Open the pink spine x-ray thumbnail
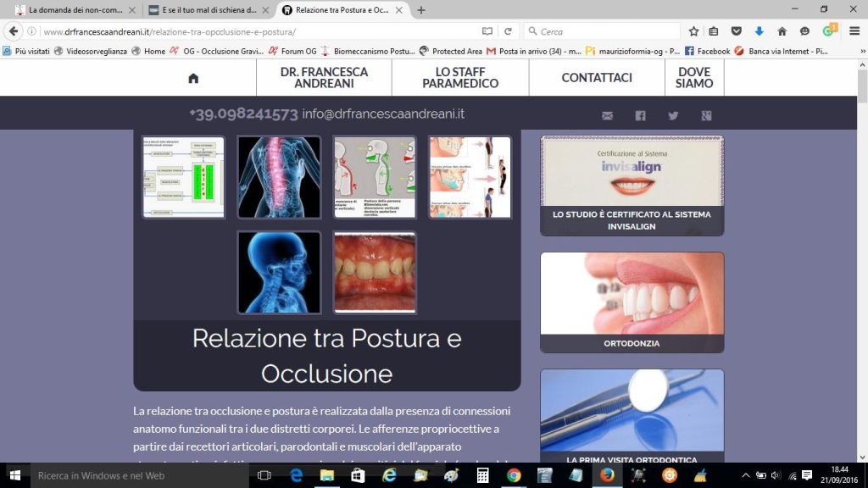 (x=279, y=177)
